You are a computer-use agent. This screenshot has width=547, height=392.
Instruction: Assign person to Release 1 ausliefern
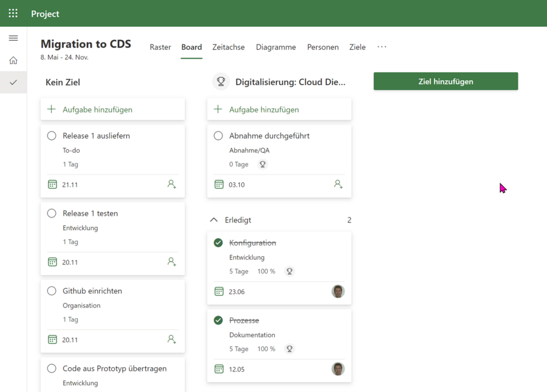(171, 184)
